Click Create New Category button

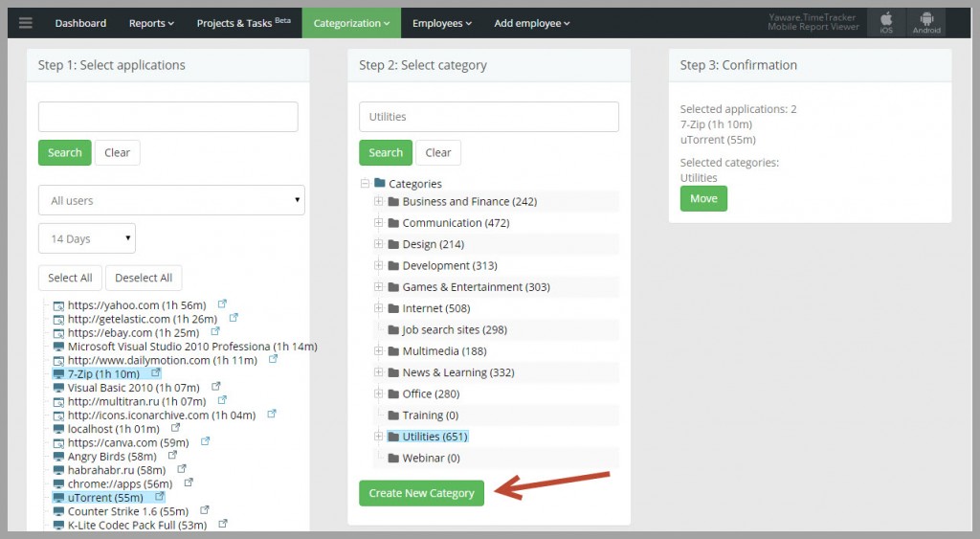(x=422, y=493)
